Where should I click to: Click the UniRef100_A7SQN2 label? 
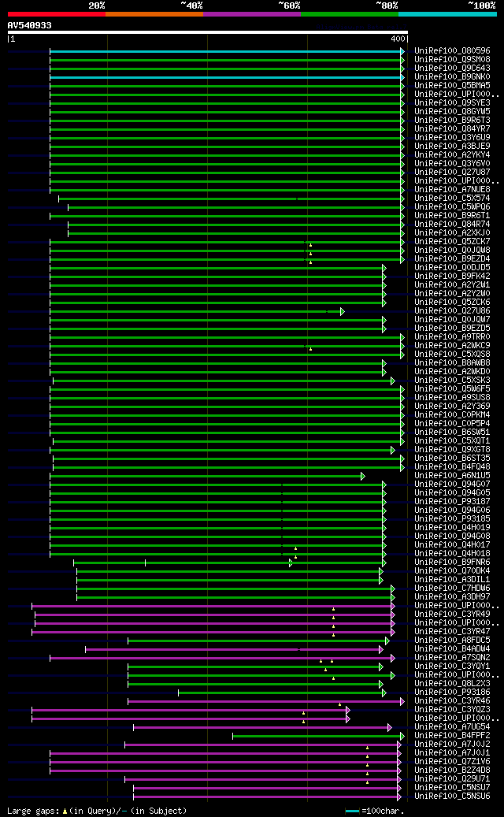coord(452,658)
